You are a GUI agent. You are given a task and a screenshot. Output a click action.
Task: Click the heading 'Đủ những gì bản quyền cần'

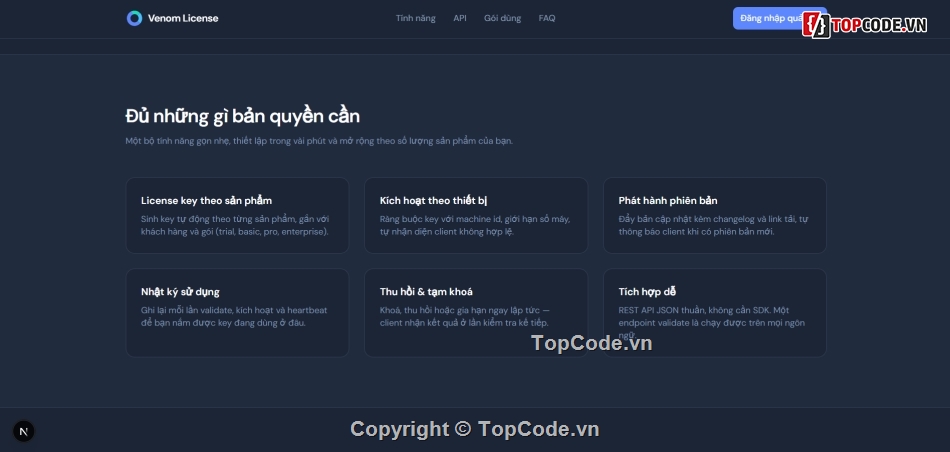243,116
